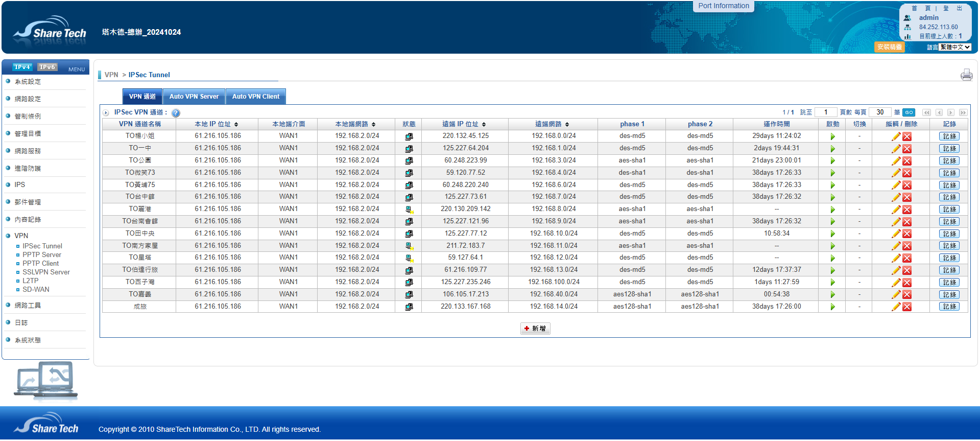Switch to the Auto VPN Server tab

[x=194, y=97]
